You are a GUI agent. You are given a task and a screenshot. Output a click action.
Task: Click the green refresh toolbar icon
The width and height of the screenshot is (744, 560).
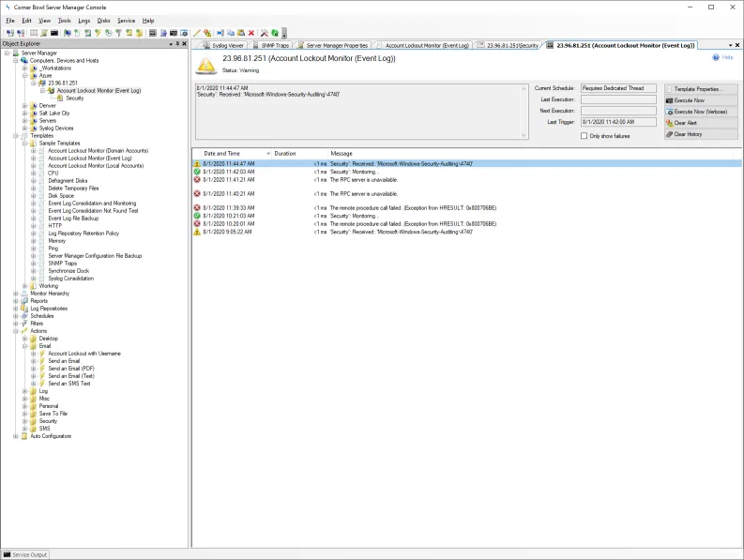pyautogui.click(x=275, y=33)
